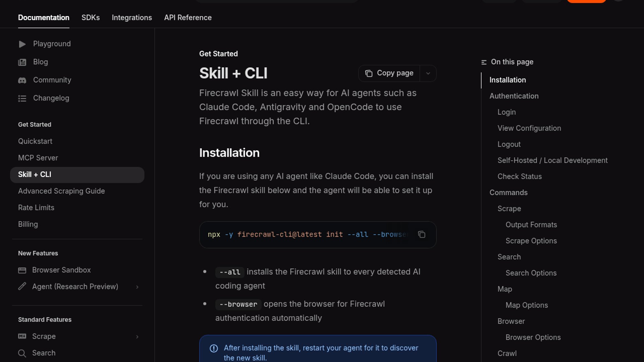Click the Browser Sandbox window icon
Viewport: 644px width, 362px height.
[22, 270]
